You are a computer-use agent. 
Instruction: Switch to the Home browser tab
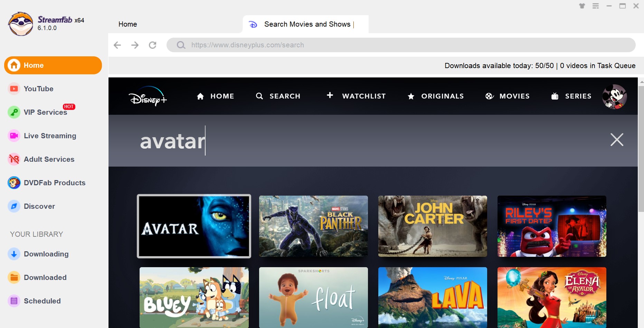pyautogui.click(x=127, y=24)
